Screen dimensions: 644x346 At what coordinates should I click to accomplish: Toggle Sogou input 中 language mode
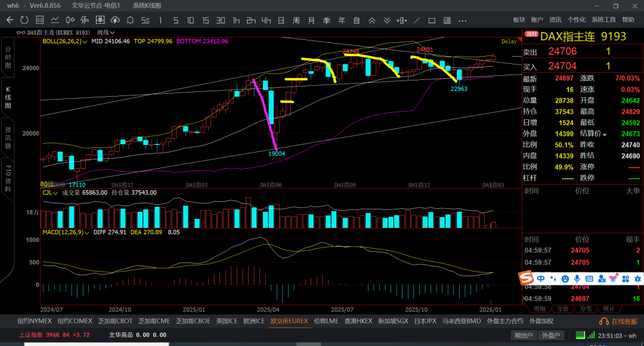541,279
